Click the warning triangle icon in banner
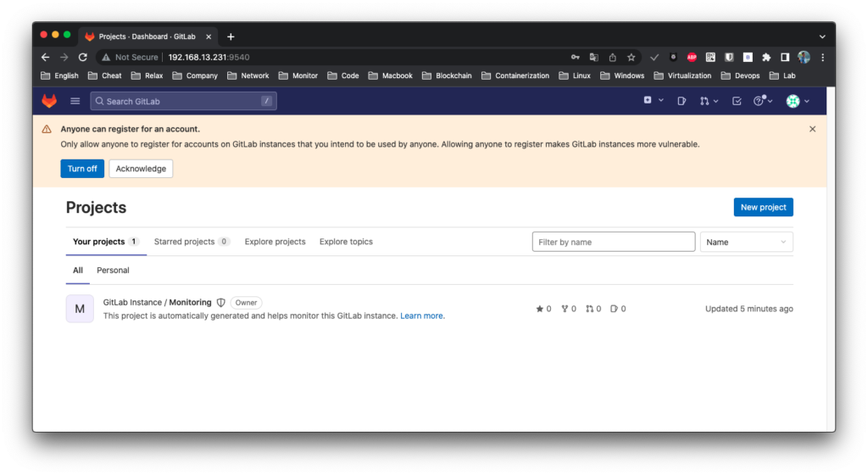The height and width of the screenshot is (475, 868). (47, 129)
